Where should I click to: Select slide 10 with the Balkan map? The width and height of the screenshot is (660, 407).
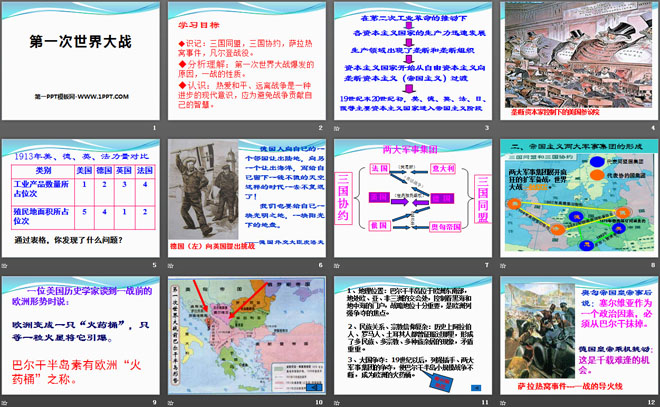tap(247, 335)
